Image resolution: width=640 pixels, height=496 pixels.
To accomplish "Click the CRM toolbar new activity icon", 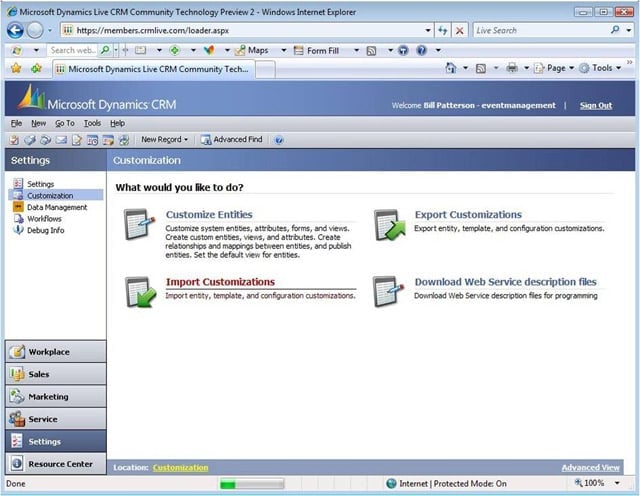I will pos(14,140).
